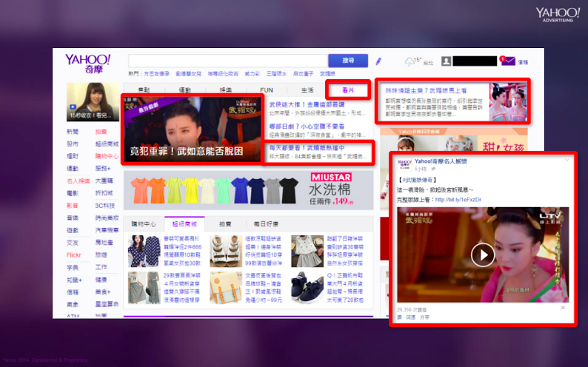Open 遊戲 in left sidebar
Image resolution: width=588 pixels, height=367 pixels.
click(73, 230)
